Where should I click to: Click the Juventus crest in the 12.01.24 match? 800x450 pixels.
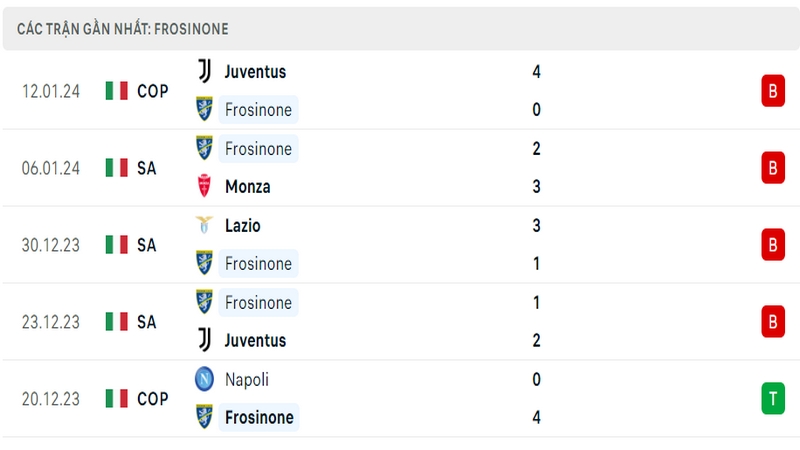pyautogui.click(x=205, y=71)
